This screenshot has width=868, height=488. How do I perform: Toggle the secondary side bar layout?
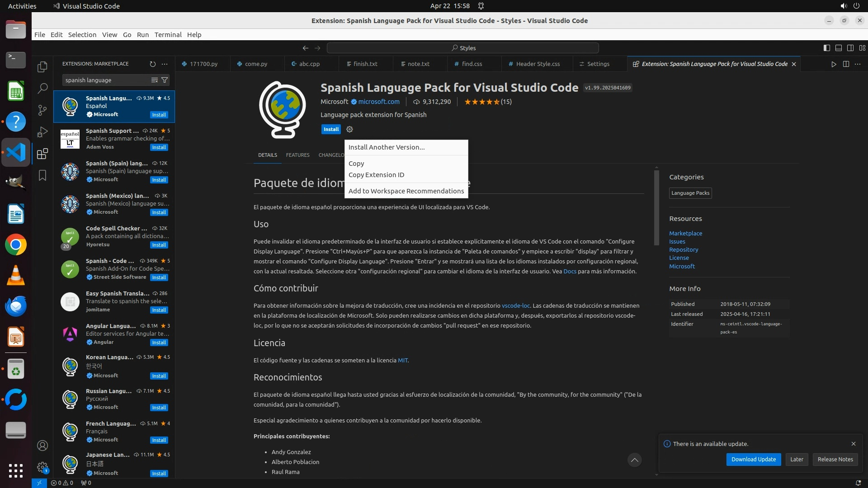pyautogui.click(x=850, y=48)
